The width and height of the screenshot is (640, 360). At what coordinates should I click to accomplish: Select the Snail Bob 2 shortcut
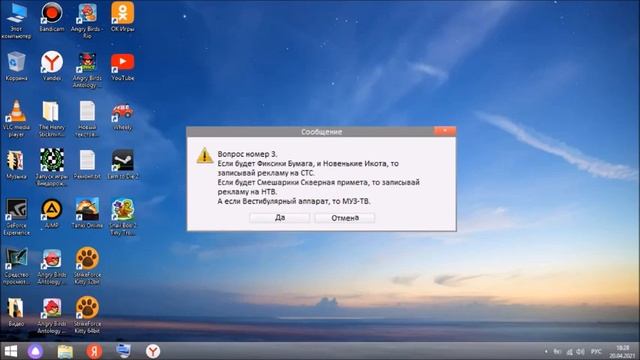tap(122, 217)
